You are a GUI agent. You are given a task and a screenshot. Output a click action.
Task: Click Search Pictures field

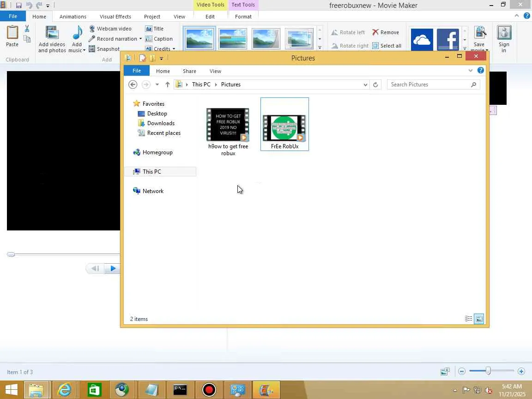[x=433, y=85]
